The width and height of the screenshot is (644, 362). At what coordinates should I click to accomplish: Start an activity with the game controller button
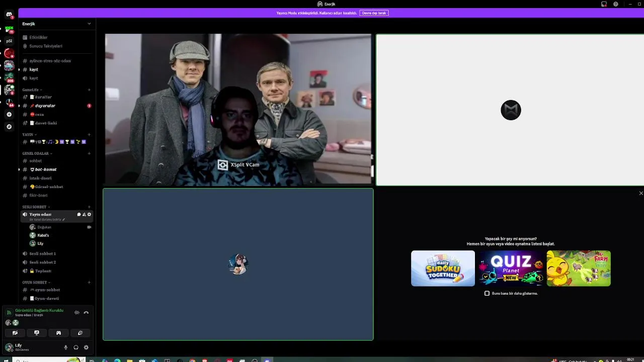58,333
